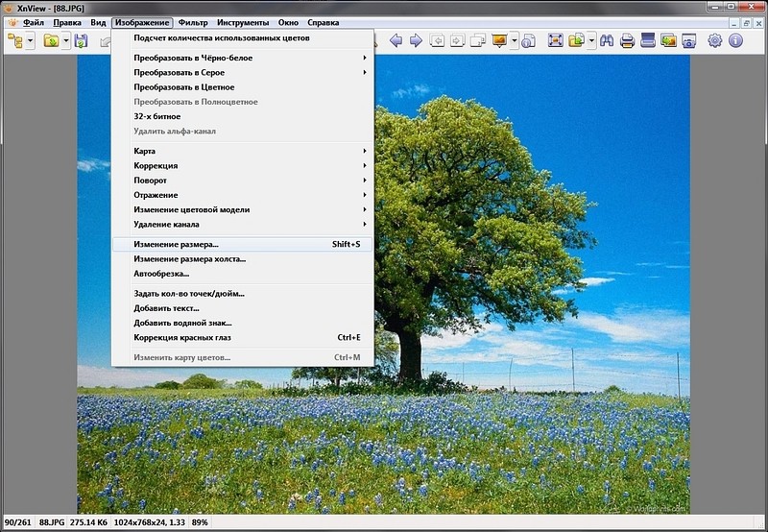Open the XnView browser tree icon
Image resolution: width=768 pixels, height=532 pixels.
[15, 40]
